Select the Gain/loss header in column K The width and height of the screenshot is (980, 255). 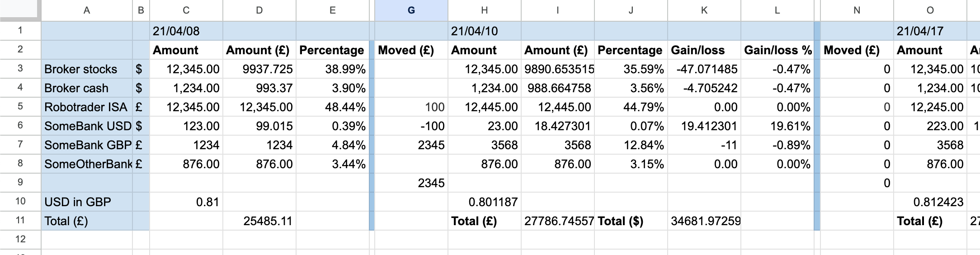(x=704, y=50)
